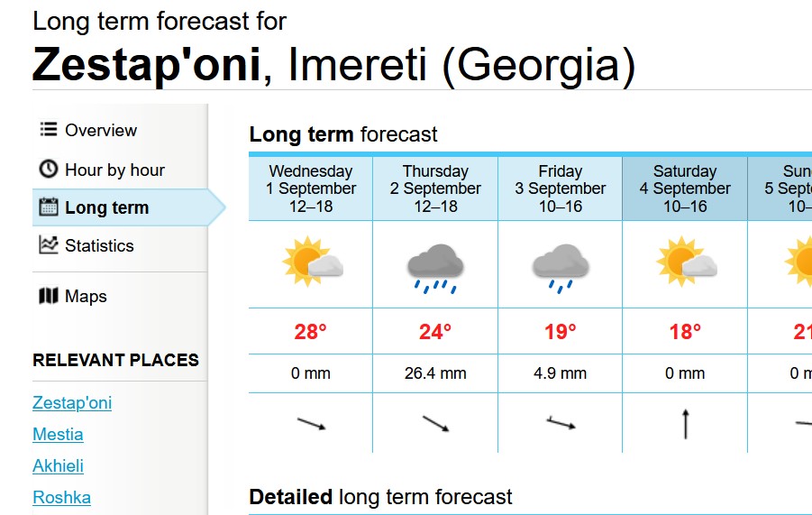The width and height of the screenshot is (812, 515).
Task: Click the Statistics chart icon
Action: pyautogui.click(x=49, y=245)
